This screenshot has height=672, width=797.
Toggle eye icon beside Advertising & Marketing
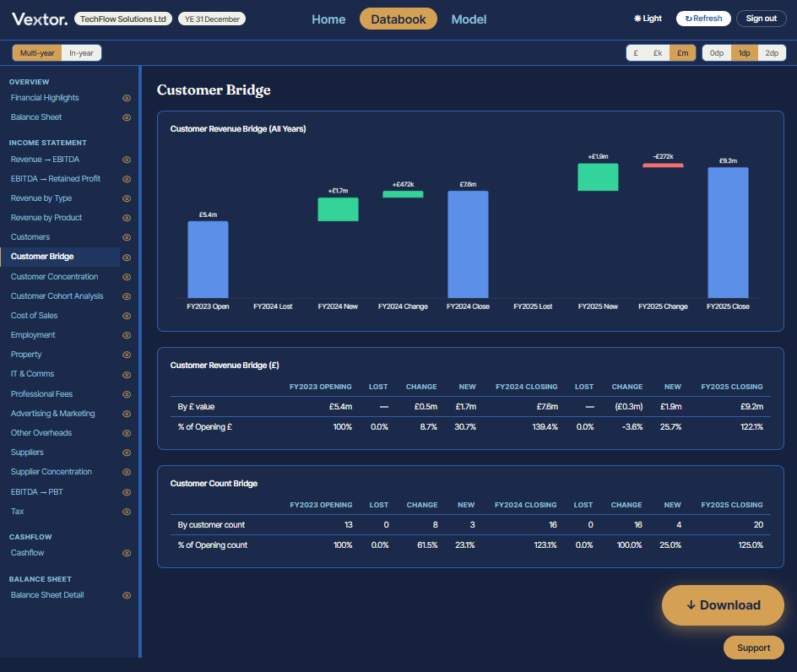[127, 414]
